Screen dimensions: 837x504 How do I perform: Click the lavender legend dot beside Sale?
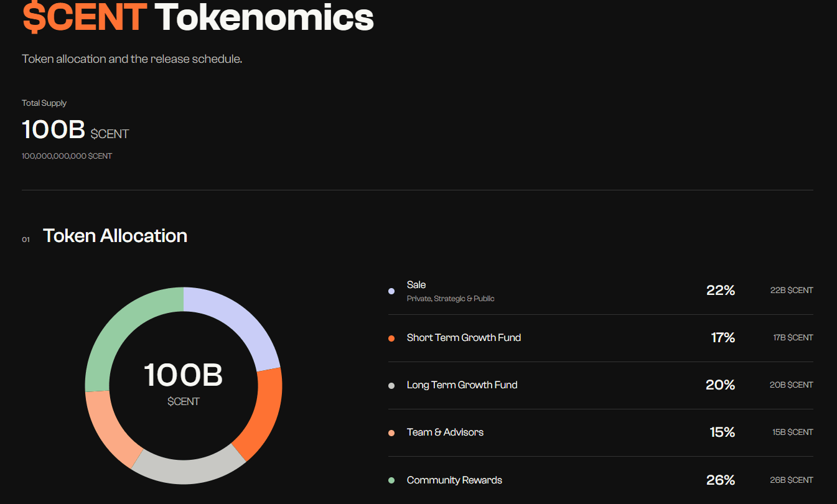pyautogui.click(x=391, y=291)
